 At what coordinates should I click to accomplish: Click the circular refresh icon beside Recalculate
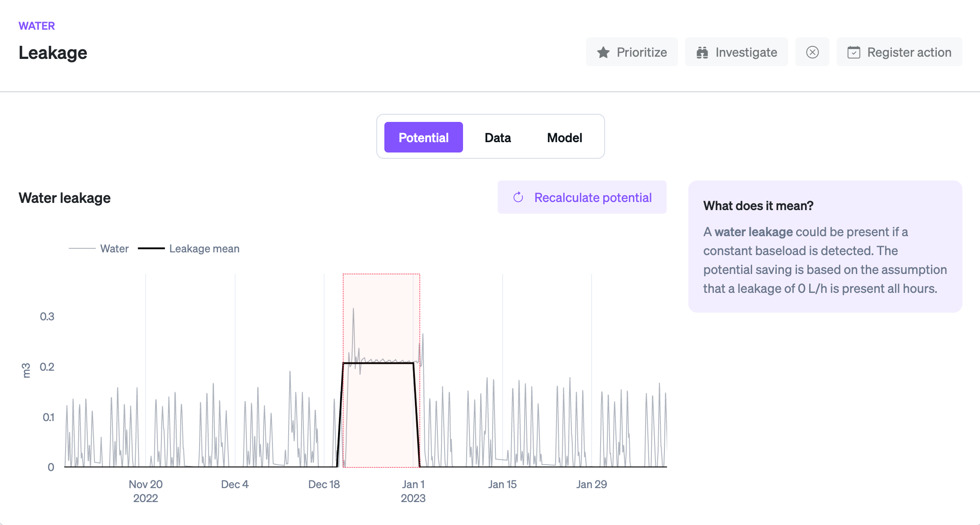coord(518,197)
